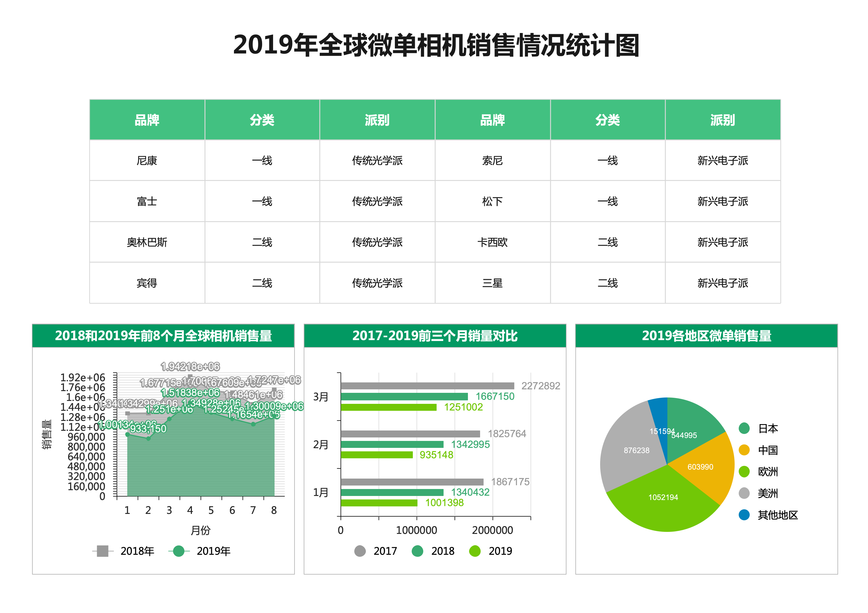This screenshot has height=613, width=868.
Task: Click the 日本 green legend dot
Action: coord(744,428)
